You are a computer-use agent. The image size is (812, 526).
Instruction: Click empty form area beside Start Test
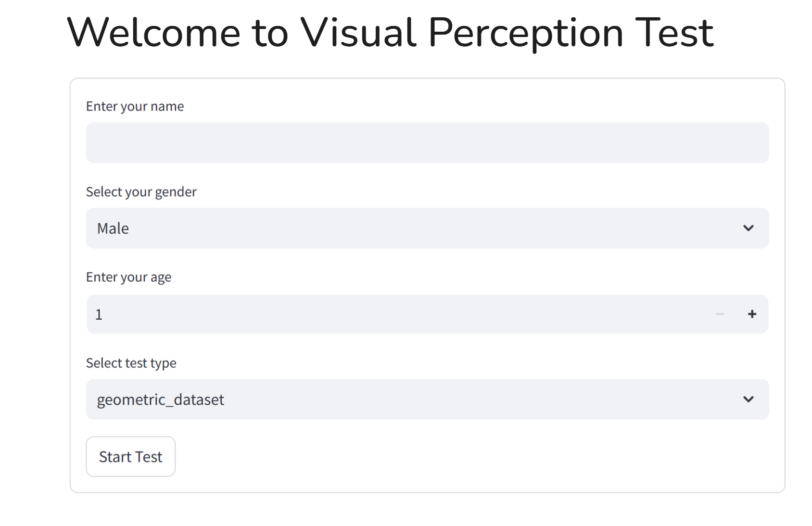pyautogui.click(x=433, y=457)
